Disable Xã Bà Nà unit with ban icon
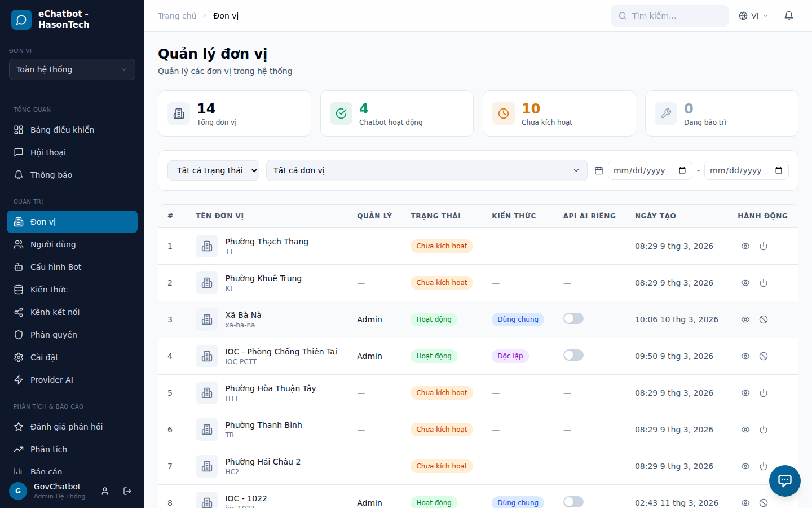The width and height of the screenshot is (812, 508). [764, 319]
